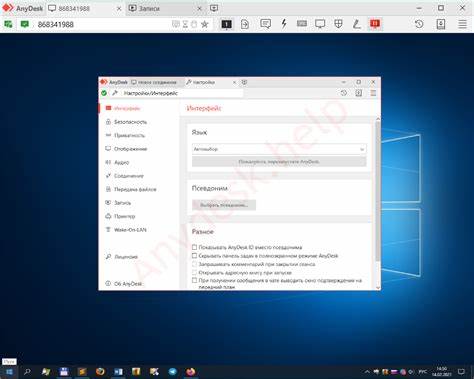
Task: Enable showing AnyDesk ID instead of alias
Action: pyautogui.click(x=194, y=247)
